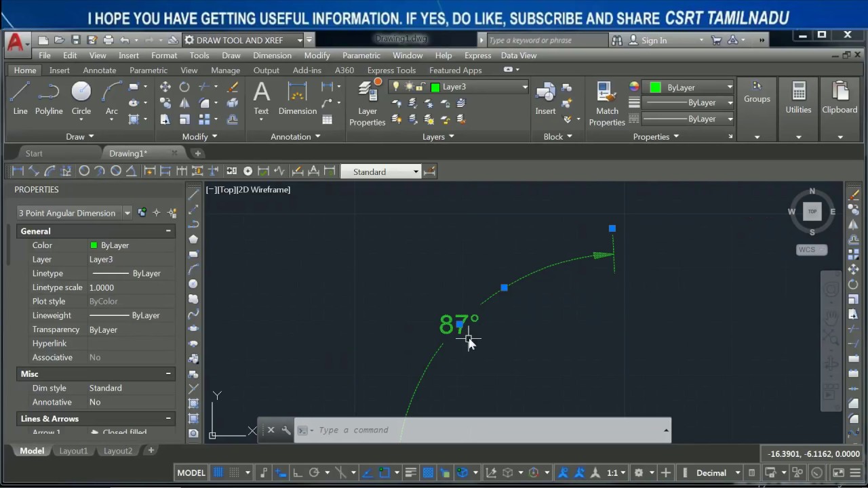Toggle MODEL space button in status bar
868x488 pixels.
pos(191,472)
